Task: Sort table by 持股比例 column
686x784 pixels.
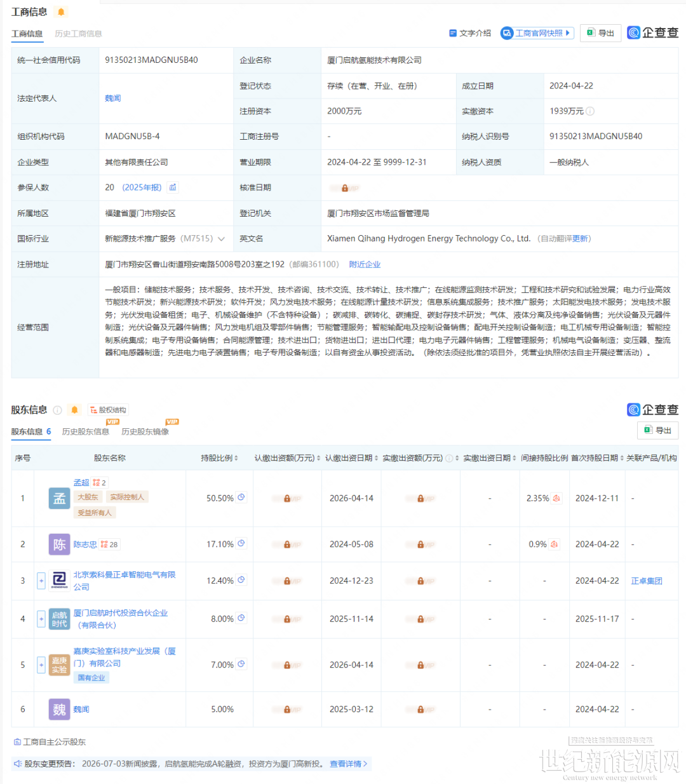Action: pos(220,458)
